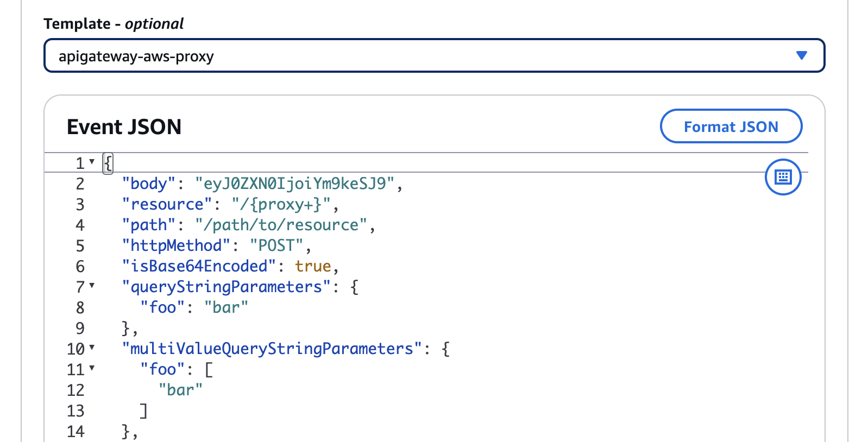868x442 pixels.
Task: Click the Format JSON button
Action: tap(731, 126)
